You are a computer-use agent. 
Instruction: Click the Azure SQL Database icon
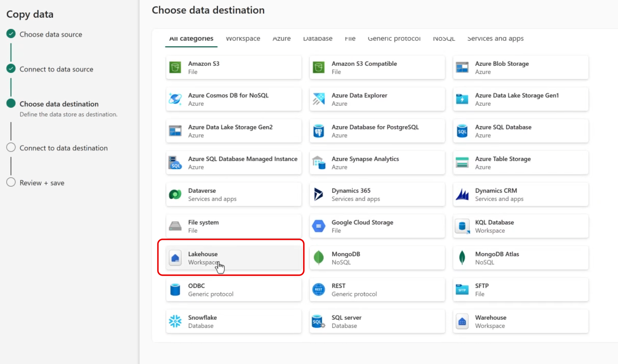click(x=462, y=131)
